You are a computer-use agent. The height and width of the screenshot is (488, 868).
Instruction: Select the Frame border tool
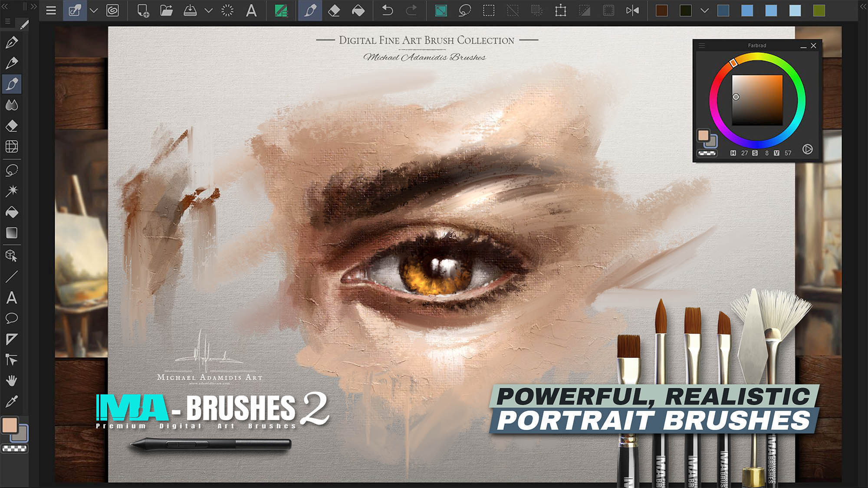click(x=12, y=339)
